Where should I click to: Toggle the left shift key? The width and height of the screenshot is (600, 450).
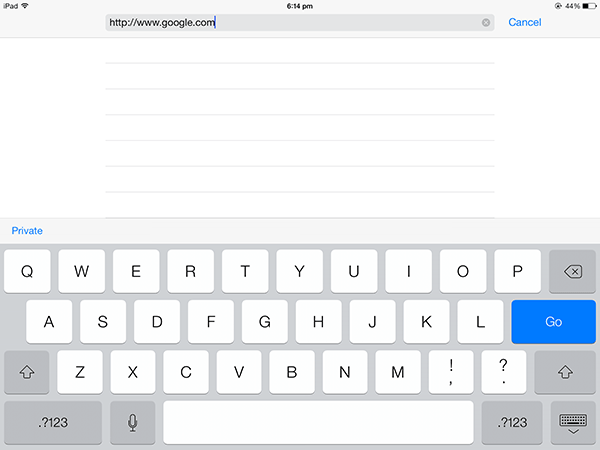(x=27, y=372)
